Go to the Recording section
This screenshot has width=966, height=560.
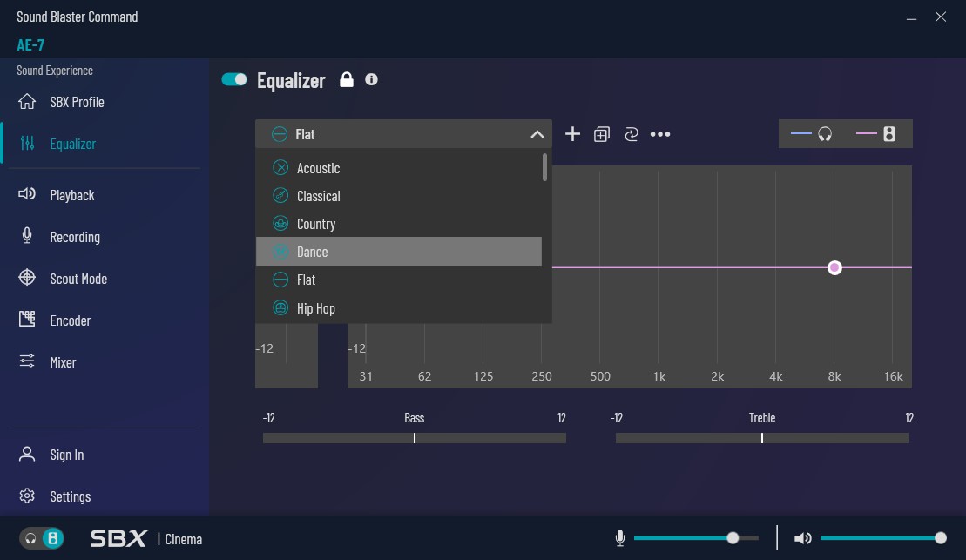click(x=75, y=237)
